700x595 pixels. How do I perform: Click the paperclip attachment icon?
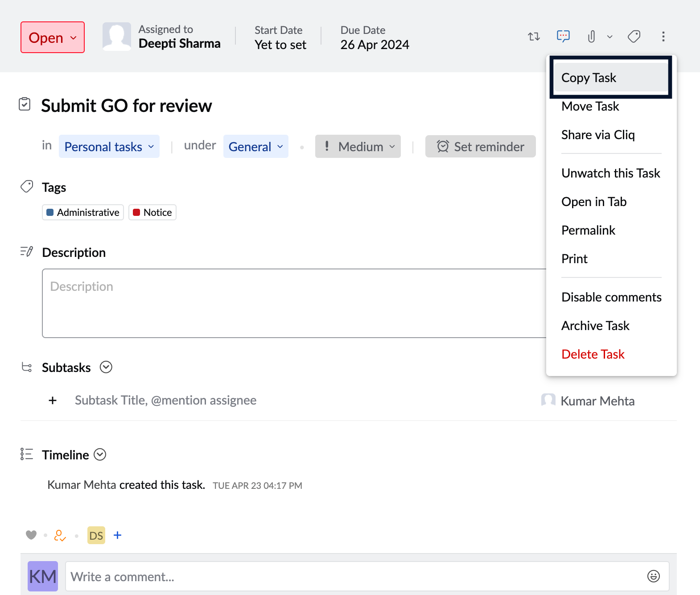[x=591, y=37]
